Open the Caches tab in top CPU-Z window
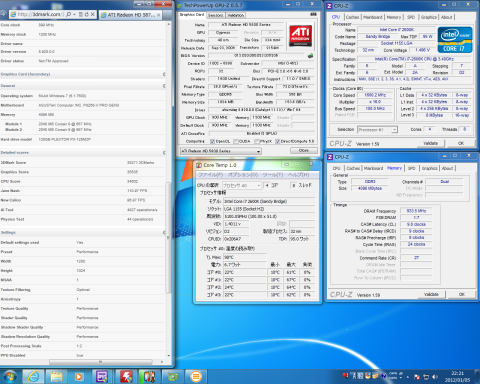This screenshot has height=384, width=480. pos(352,17)
